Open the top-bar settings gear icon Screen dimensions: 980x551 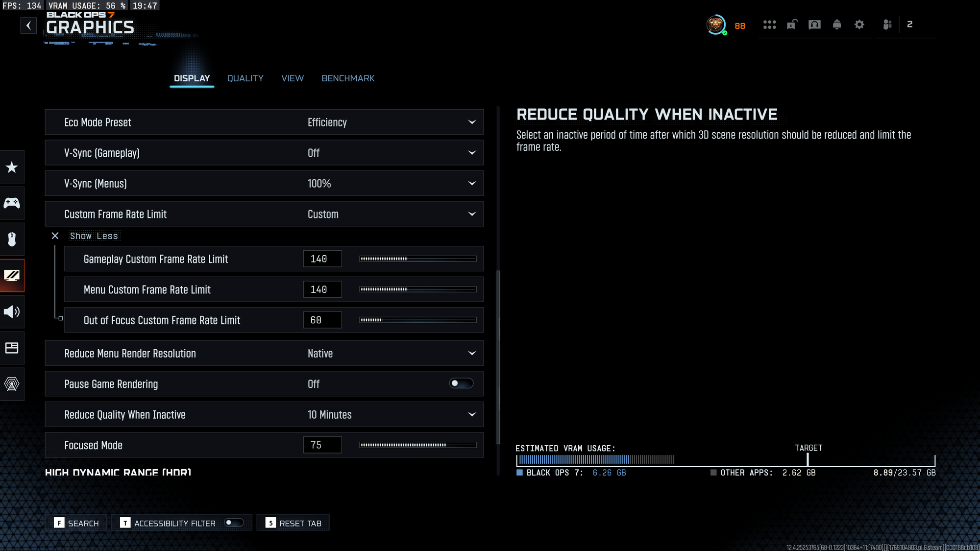[859, 24]
